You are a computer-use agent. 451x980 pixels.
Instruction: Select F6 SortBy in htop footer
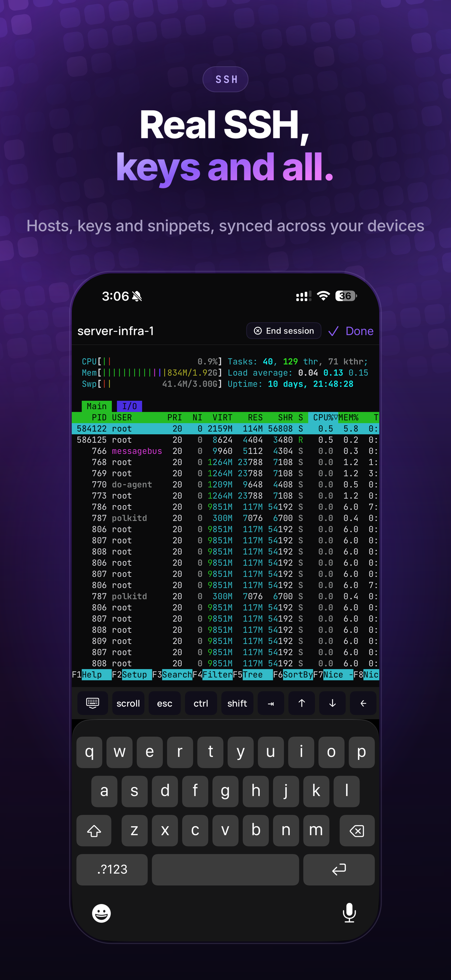(x=293, y=675)
